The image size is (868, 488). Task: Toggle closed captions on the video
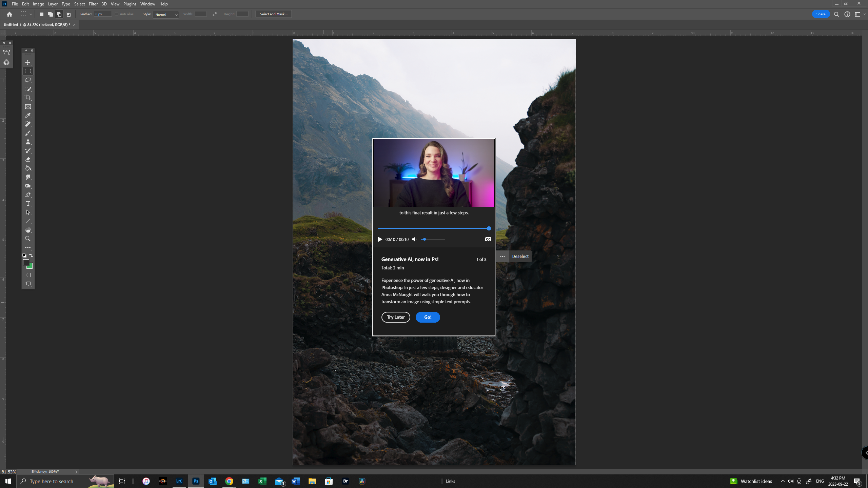click(x=488, y=239)
